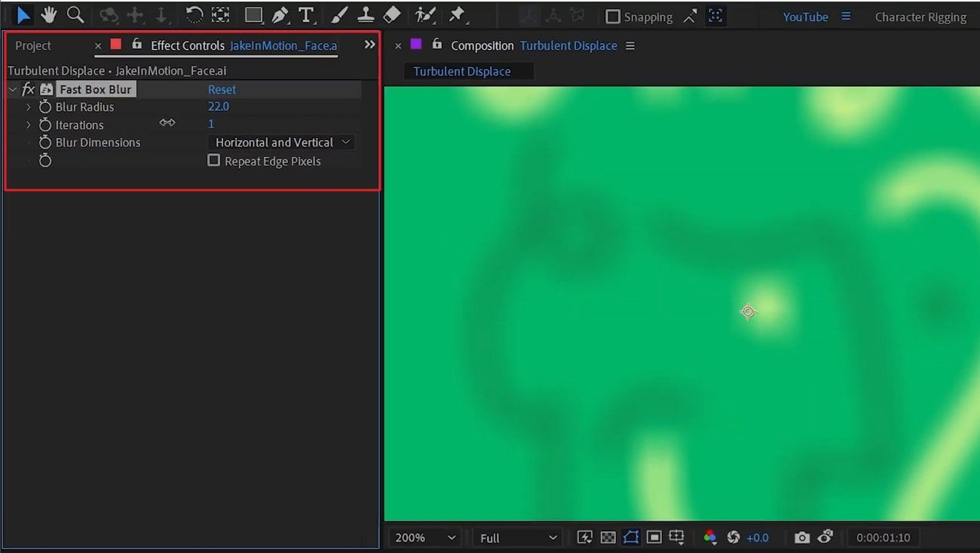Viewport: 980px width, 553px height.
Task: Open the 200% magnification dropdown
Action: pos(425,537)
